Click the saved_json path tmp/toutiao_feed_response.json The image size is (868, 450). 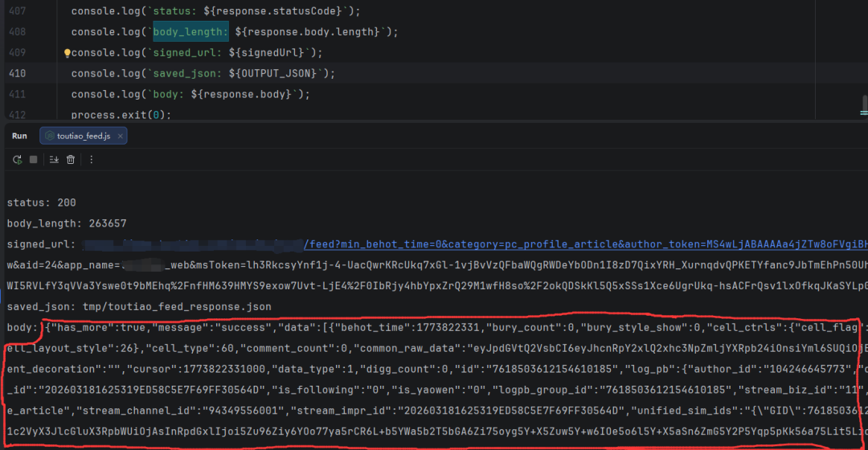coord(177,307)
